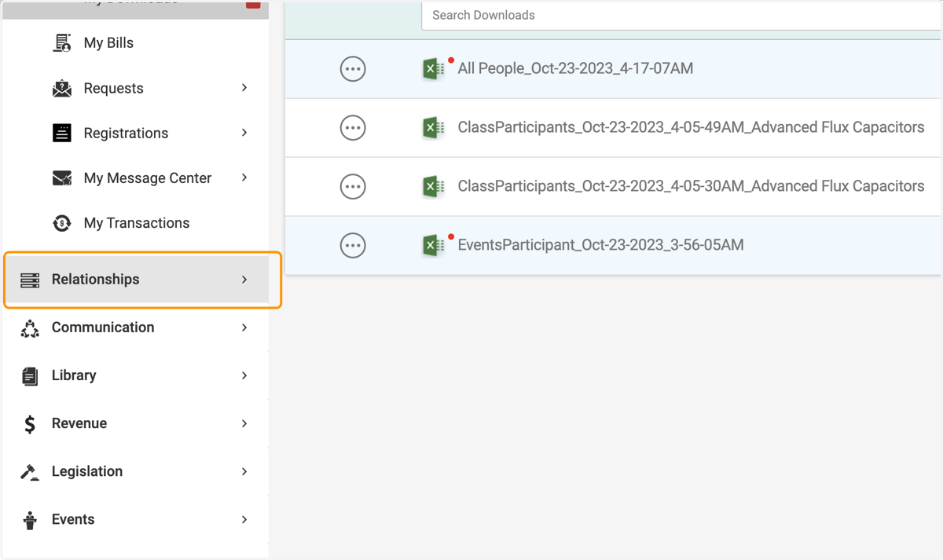The width and height of the screenshot is (943, 560).
Task: Open ClassParticipants_Oct-23-2023_4-05-30AM file link
Action: pyautogui.click(x=691, y=186)
